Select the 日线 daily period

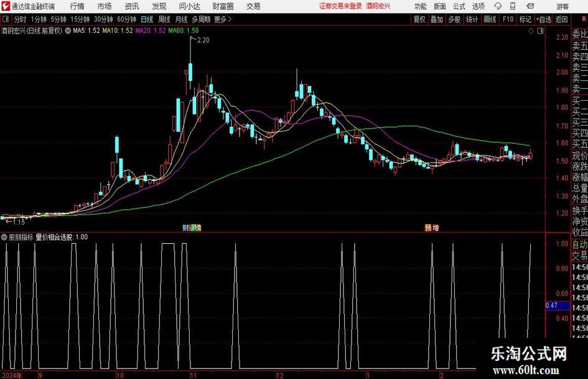[x=147, y=19]
